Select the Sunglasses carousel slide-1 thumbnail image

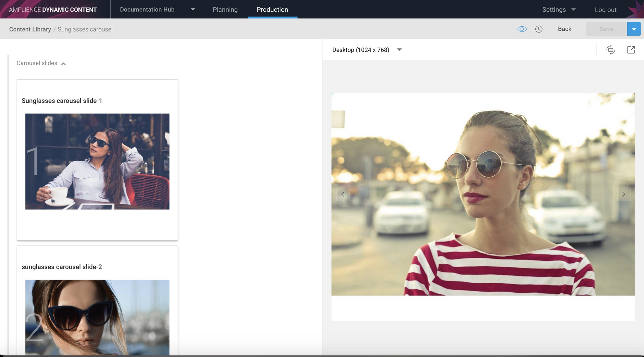click(97, 162)
